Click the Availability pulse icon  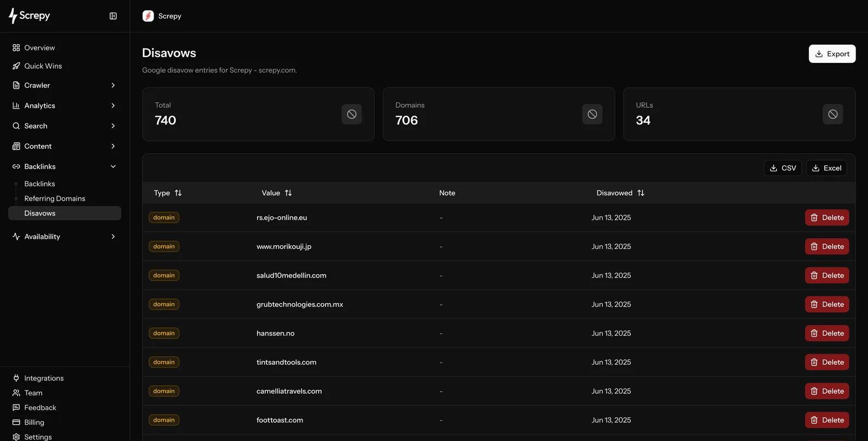[x=16, y=237]
